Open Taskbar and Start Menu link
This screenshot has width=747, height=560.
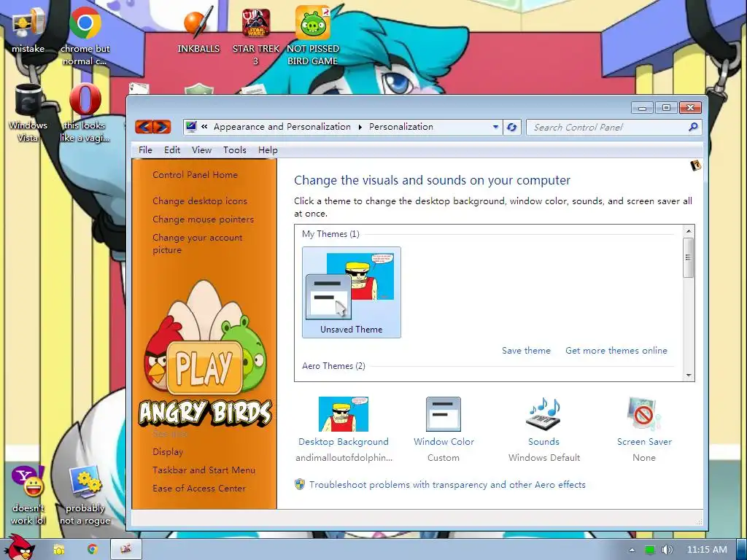(204, 470)
